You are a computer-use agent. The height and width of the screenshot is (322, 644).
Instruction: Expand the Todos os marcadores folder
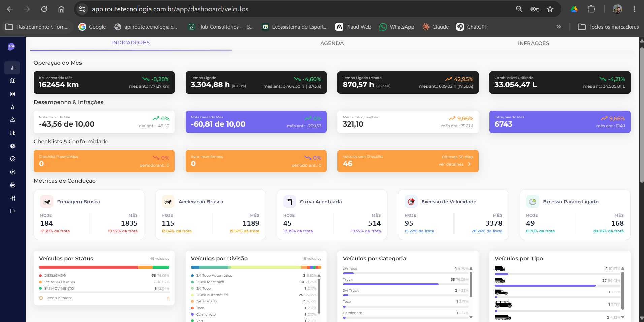coord(608,27)
